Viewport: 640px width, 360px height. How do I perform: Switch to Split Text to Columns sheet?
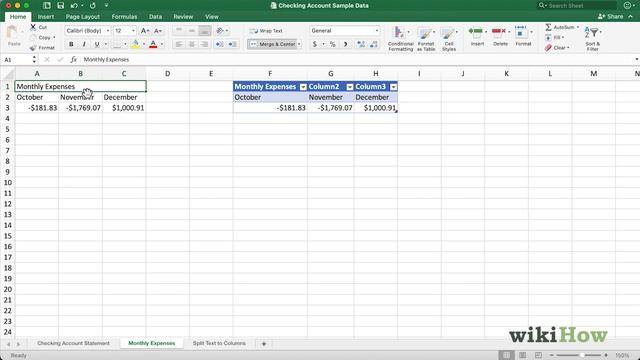tap(219, 343)
